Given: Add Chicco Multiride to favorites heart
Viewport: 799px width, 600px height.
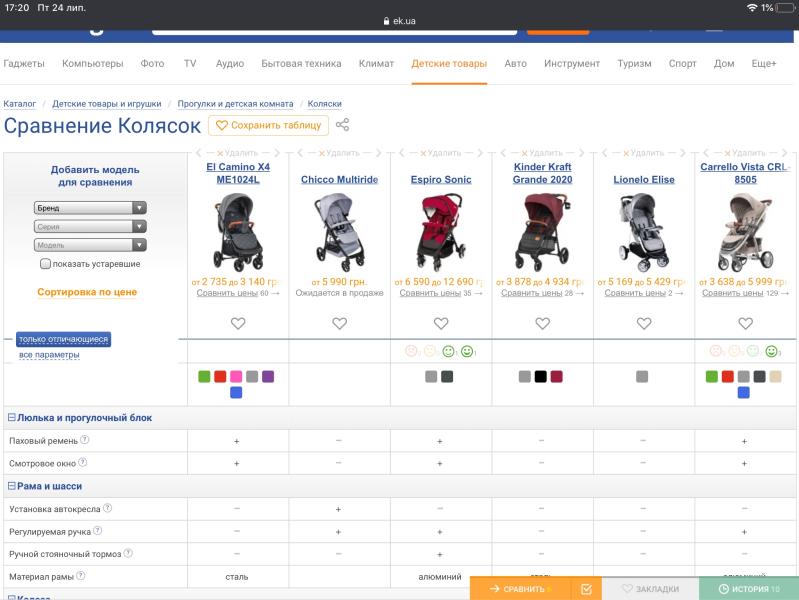Looking at the screenshot, I should [x=339, y=323].
